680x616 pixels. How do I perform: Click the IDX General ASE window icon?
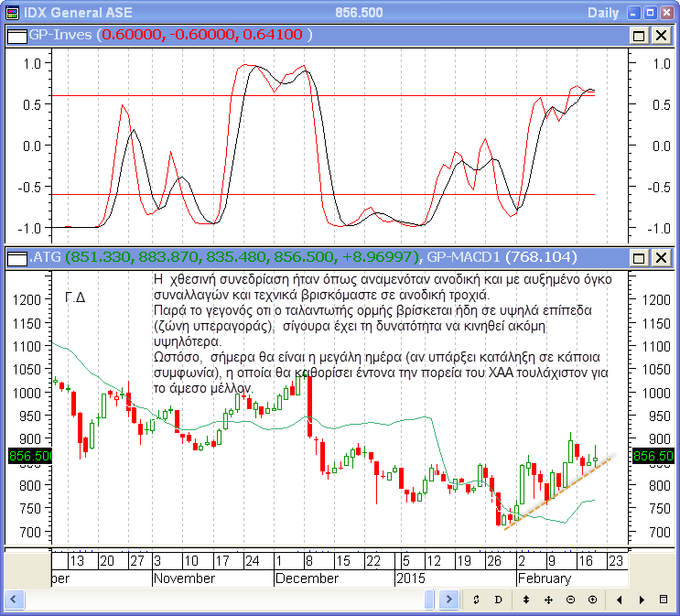click(x=13, y=13)
